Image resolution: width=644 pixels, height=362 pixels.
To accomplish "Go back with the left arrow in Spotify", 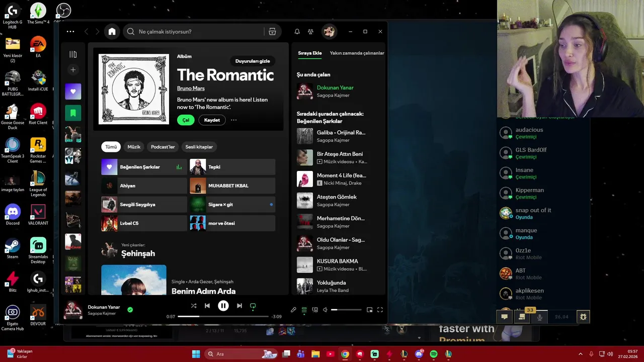I will click(87, 32).
